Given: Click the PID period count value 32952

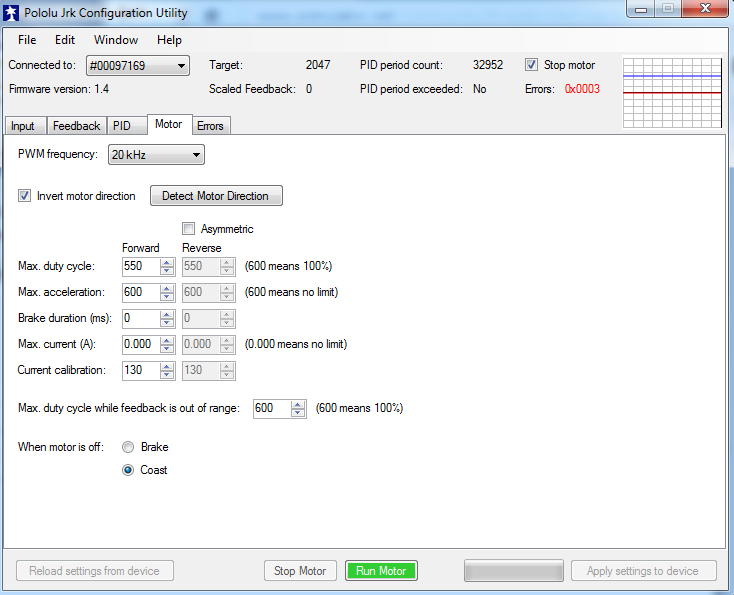Looking at the screenshot, I should pos(488,65).
